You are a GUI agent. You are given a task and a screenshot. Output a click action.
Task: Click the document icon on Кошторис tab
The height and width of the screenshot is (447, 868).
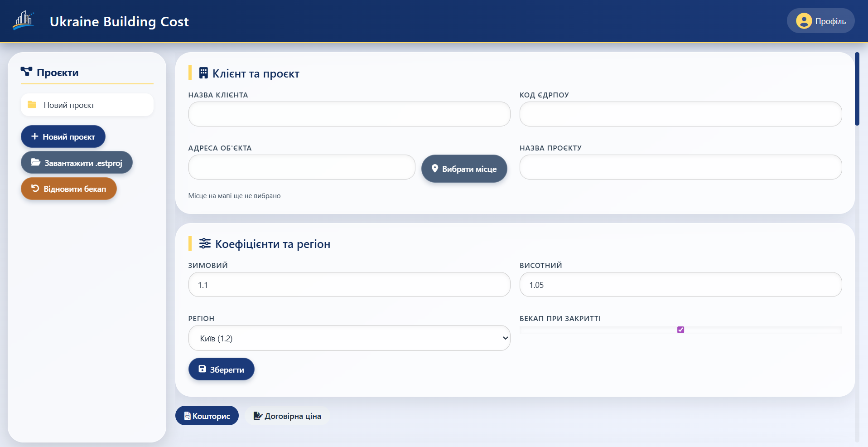187,416
